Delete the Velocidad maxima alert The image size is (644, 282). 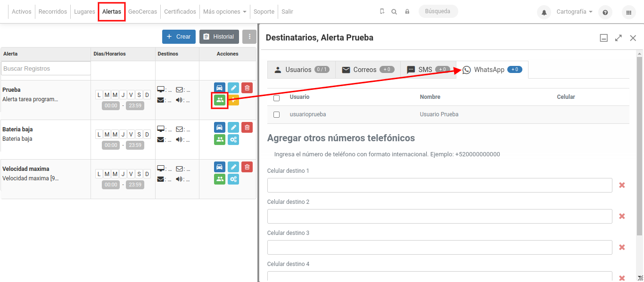(247, 167)
